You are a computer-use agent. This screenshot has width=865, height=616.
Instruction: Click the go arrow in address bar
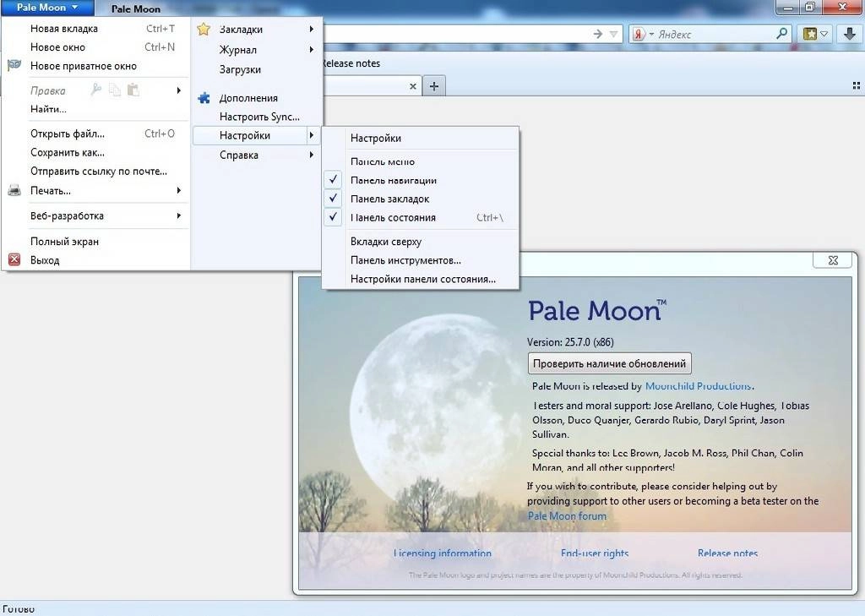598,34
